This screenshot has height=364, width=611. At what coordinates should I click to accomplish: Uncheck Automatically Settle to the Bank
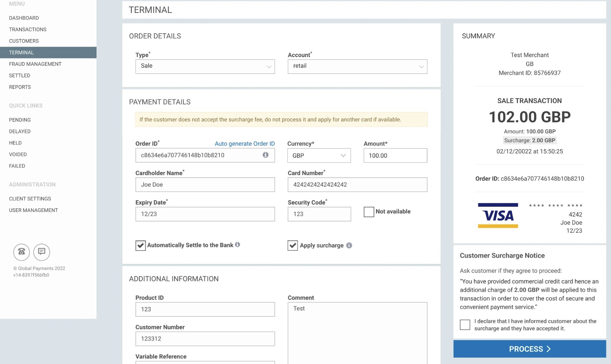point(140,245)
